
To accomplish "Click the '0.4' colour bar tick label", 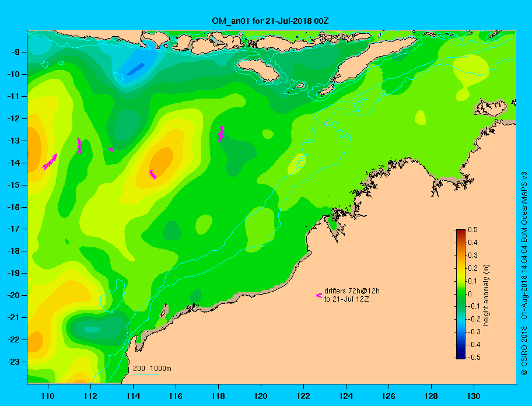I will click(x=473, y=243).
